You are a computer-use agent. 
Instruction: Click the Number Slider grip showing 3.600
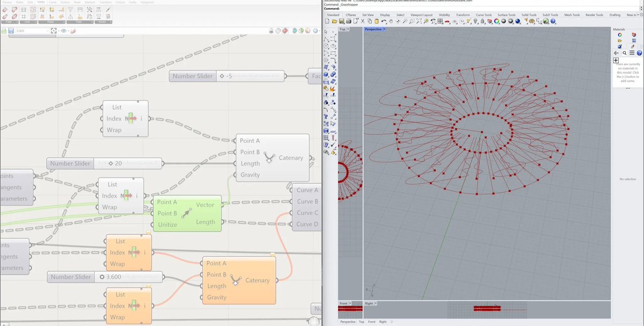[102, 277]
